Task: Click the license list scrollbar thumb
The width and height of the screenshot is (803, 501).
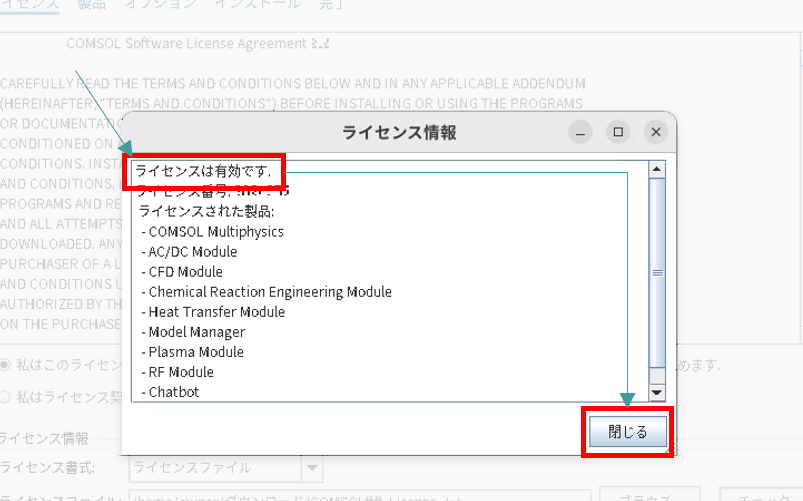Action: [x=657, y=273]
